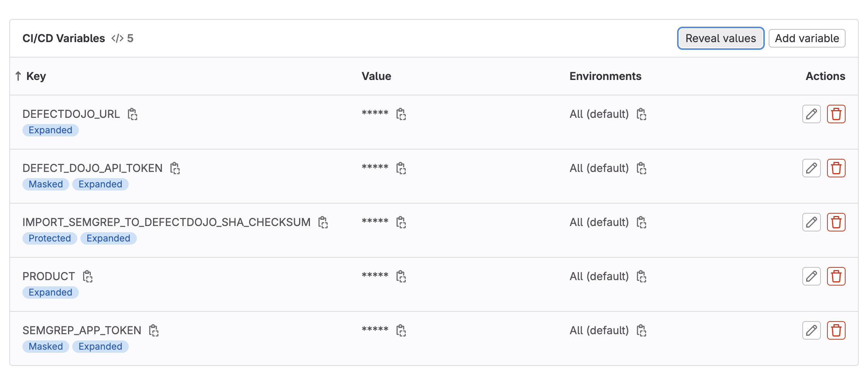Copy the SEMGREP_APP_TOKEN key name
This screenshot has height=374, width=868.
154,331
